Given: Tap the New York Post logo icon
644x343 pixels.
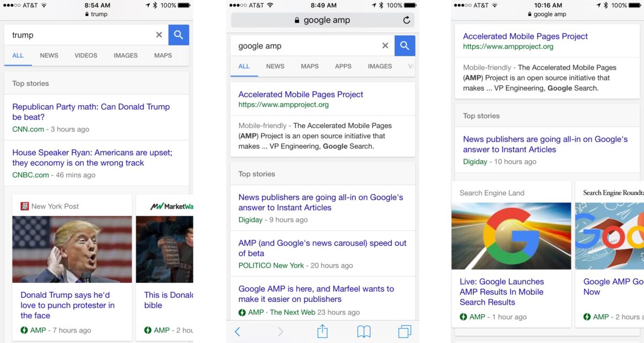Looking at the screenshot, I should tap(25, 206).
